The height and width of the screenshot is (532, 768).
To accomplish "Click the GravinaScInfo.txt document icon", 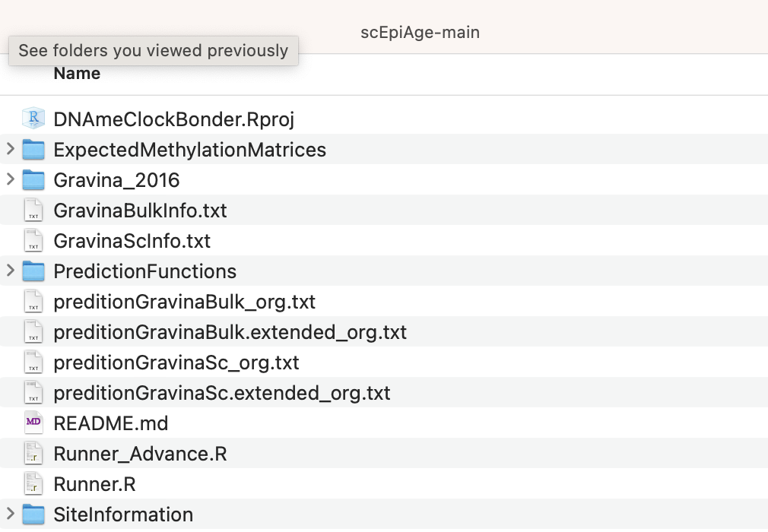I will coord(33,241).
